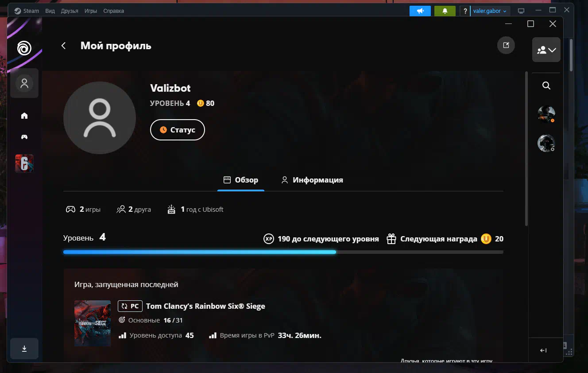Viewport: 588px width, 373px height.
Task: Click the gift icon for Следующая награда
Action: pyautogui.click(x=391, y=239)
